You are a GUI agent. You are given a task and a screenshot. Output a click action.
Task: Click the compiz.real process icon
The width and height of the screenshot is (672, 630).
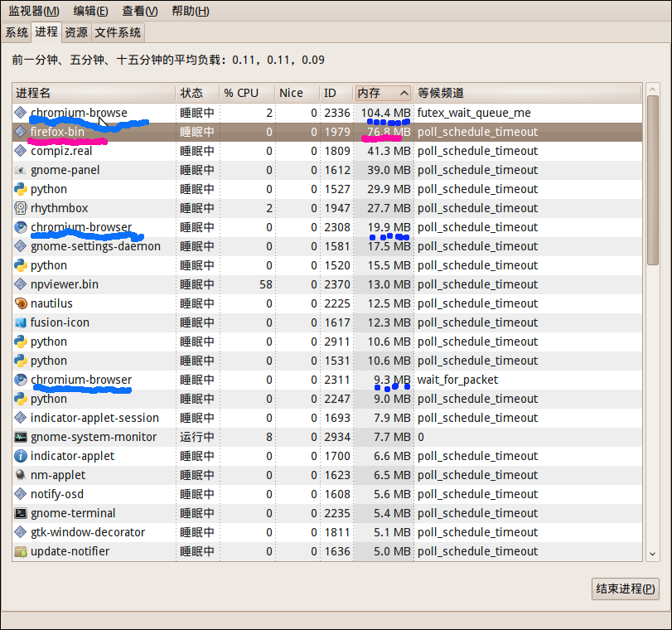coord(20,151)
